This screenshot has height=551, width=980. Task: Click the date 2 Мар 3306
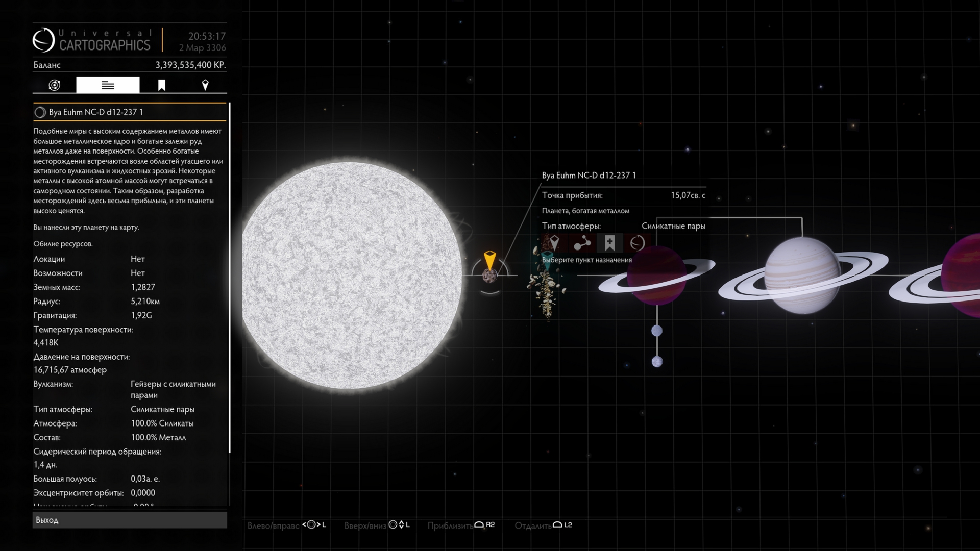pyautogui.click(x=202, y=48)
